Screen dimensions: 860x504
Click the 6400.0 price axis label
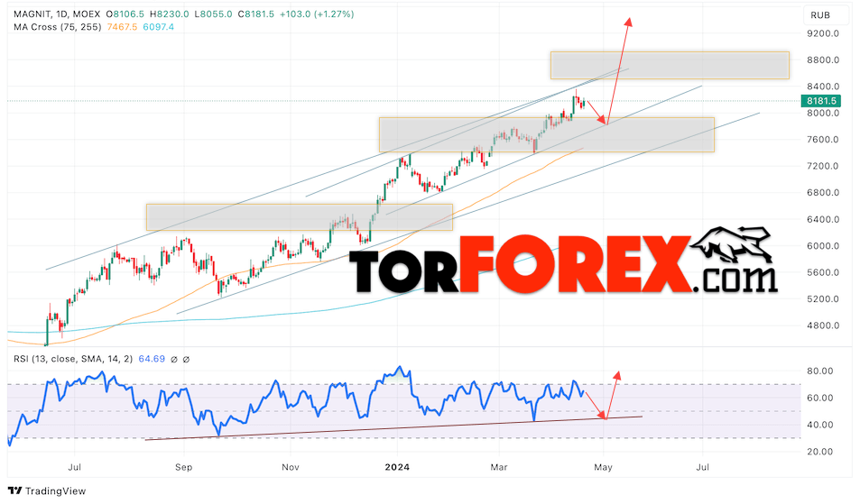[823, 219]
